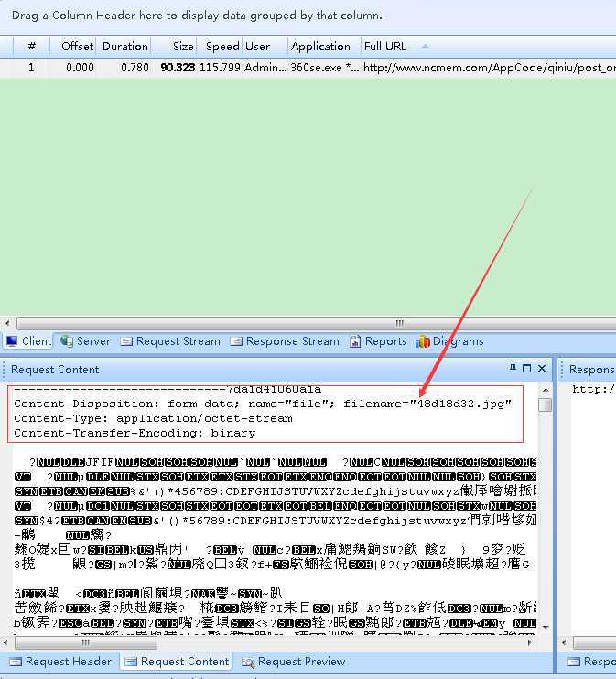The height and width of the screenshot is (679, 616).
Task: Click Request Content horizontal scroll right arrow
Action: click(x=529, y=642)
